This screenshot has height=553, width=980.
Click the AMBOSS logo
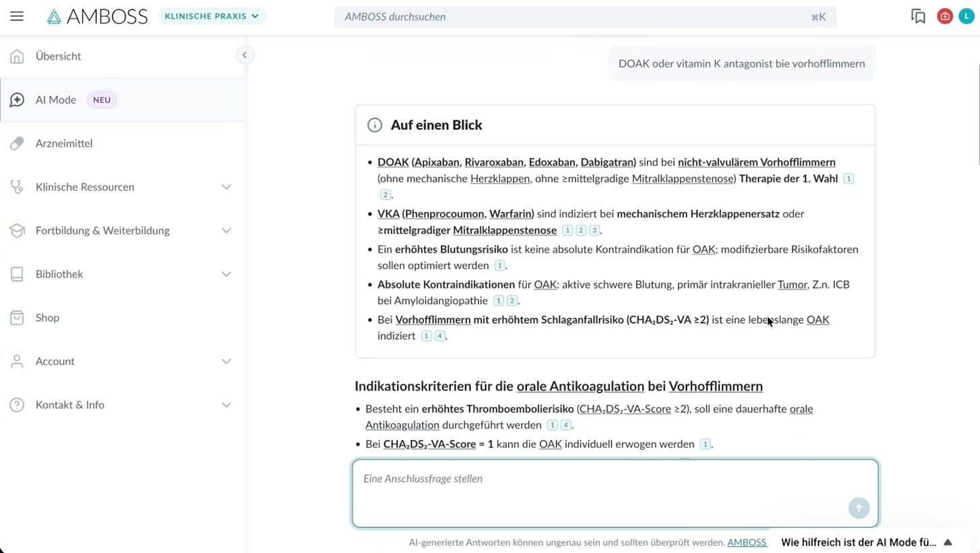tap(97, 17)
